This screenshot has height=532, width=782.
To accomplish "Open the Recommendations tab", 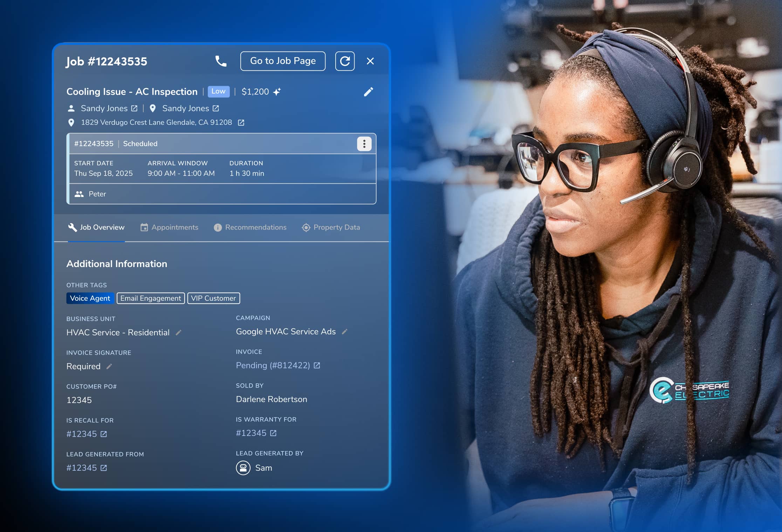I will coord(250,227).
